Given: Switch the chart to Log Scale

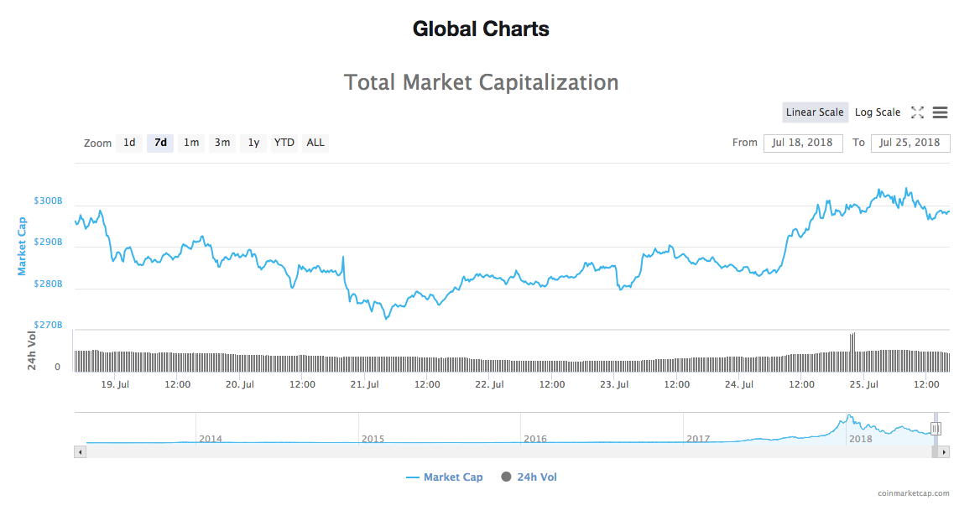Looking at the screenshot, I should click(877, 112).
